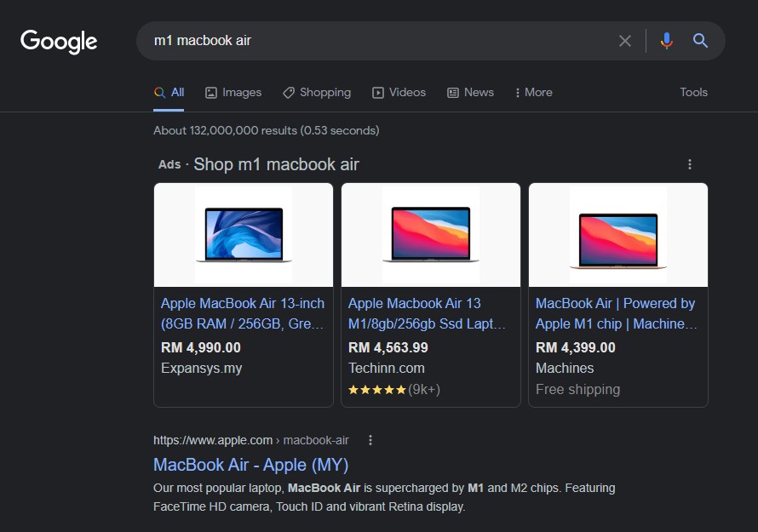758x532 pixels.
Task: Click the Expansys MacBook Air product image
Action: point(244,235)
